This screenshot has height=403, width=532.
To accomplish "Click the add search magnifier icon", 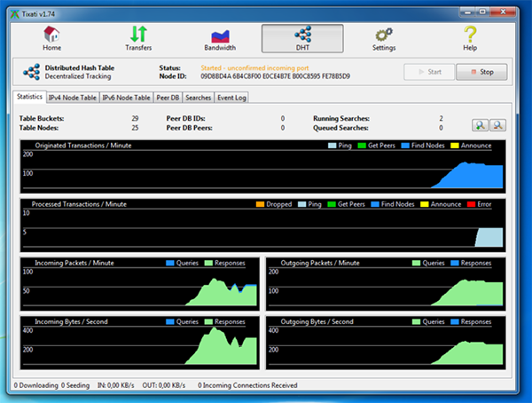I will point(480,125).
